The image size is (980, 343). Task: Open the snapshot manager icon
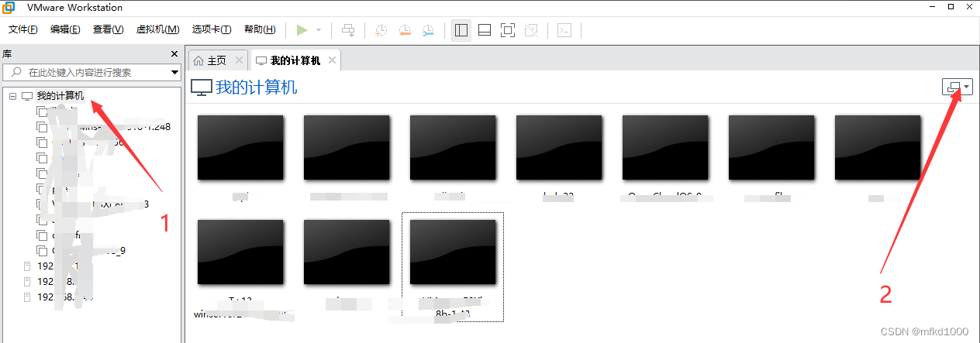pyautogui.click(x=429, y=30)
